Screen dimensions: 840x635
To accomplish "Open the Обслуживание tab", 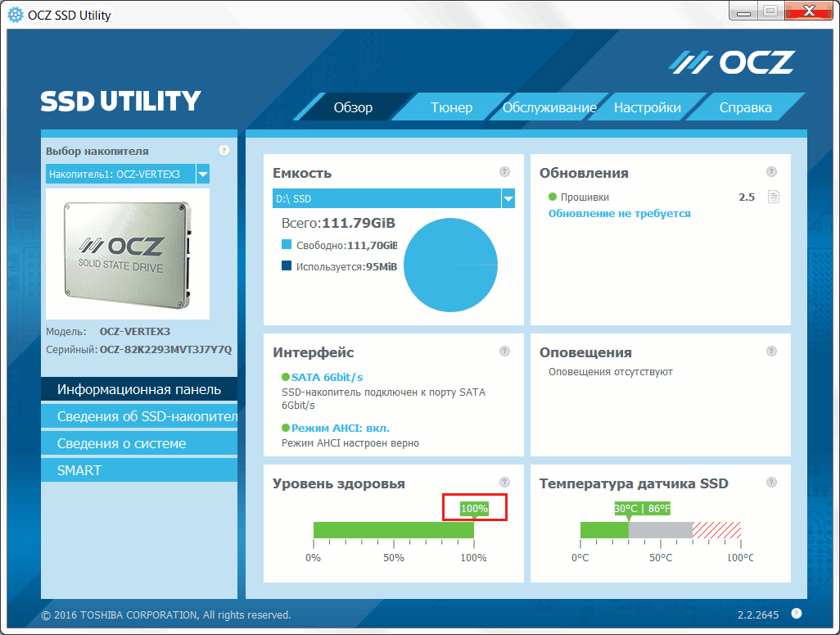I will [549, 107].
